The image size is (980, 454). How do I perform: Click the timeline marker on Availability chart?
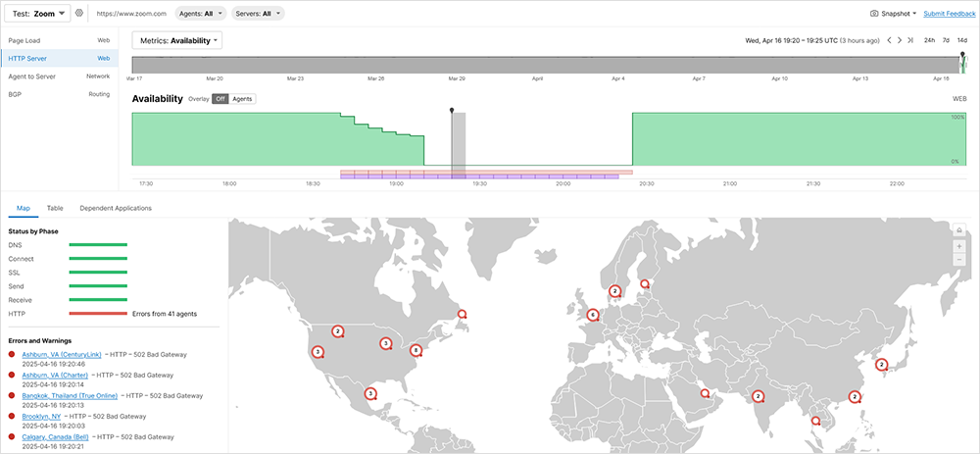(452, 112)
